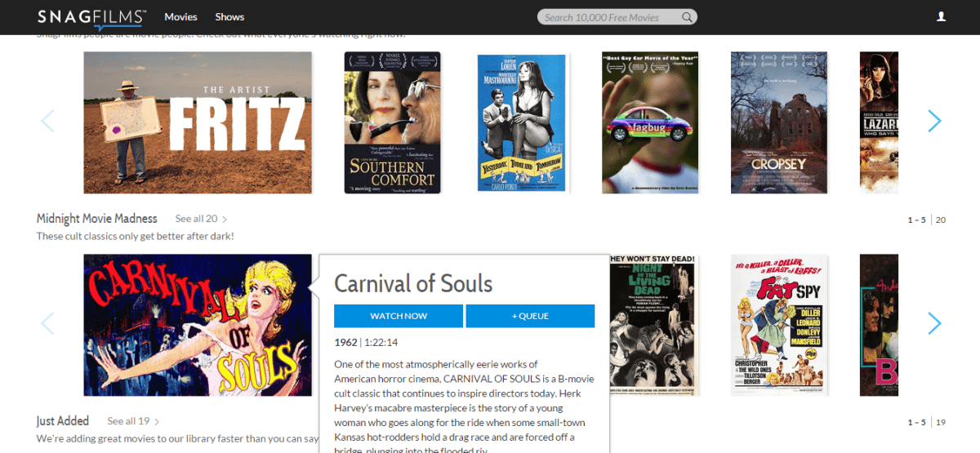Open The Artist Fritz movie thumbnail
Viewport: 980px width, 453px height.
coord(198,122)
